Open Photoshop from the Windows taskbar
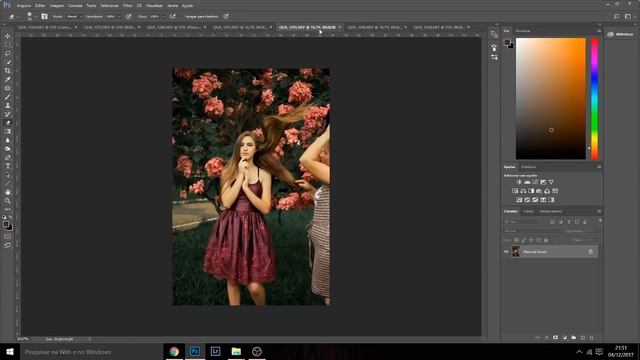 pyautogui.click(x=195, y=351)
